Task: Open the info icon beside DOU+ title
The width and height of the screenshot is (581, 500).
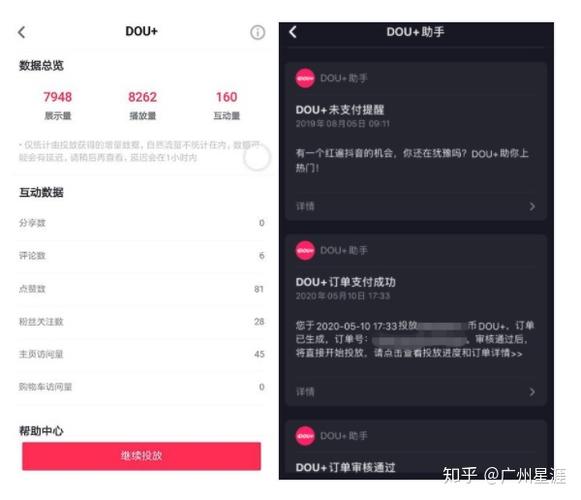Action: (258, 32)
